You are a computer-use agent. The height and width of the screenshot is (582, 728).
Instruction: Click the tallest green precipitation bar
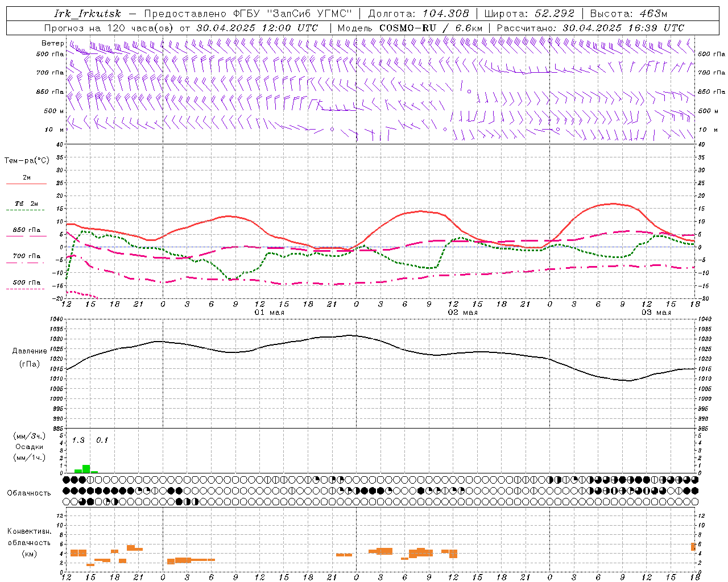[x=86, y=469]
